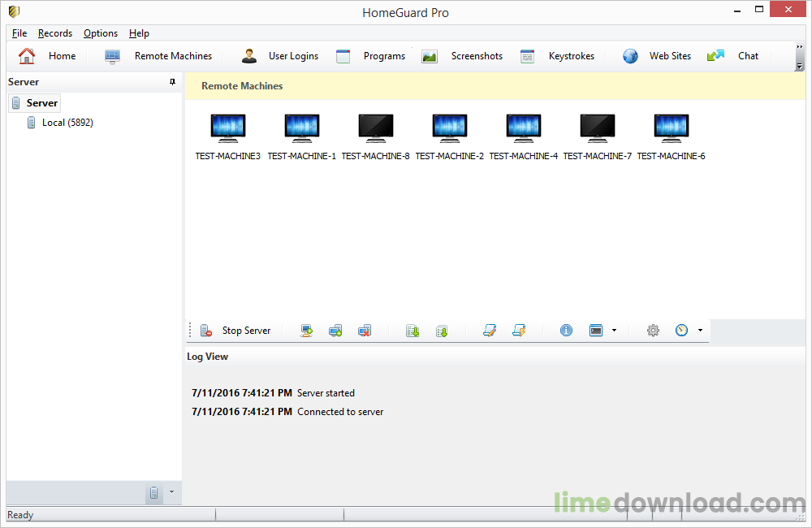Select offline TEST-MACHINE-7 computer
Screen dimensions: 812x528
coord(597,136)
